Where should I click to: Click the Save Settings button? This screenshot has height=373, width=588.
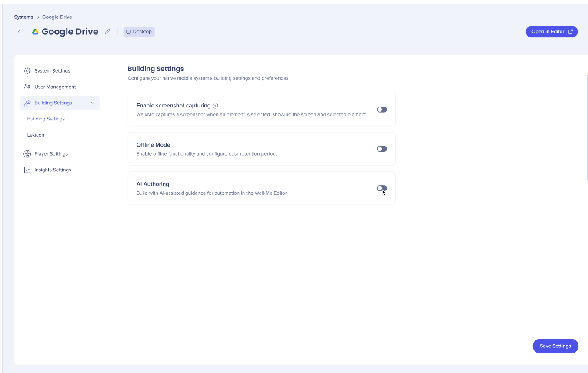(555, 346)
